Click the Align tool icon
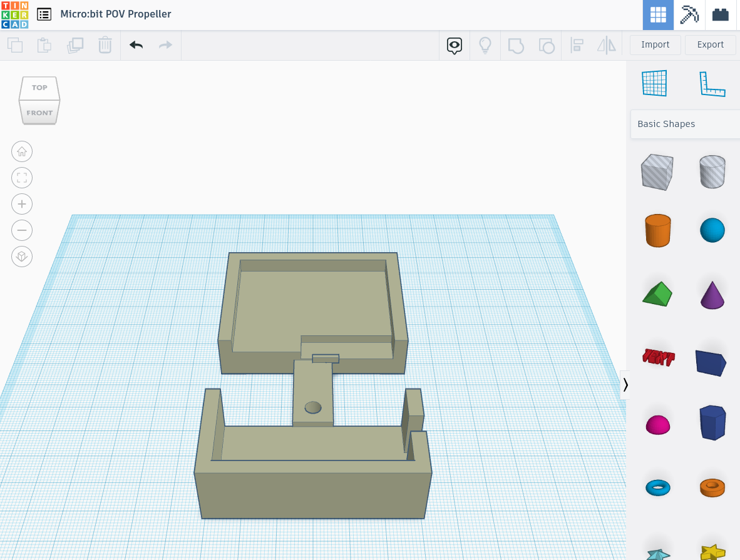740x560 pixels. coord(577,45)
